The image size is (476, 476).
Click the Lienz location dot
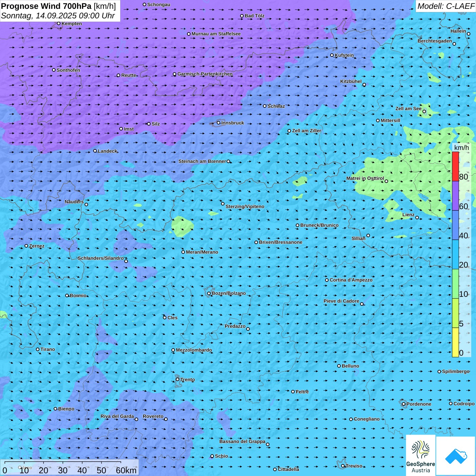[417, 218]
